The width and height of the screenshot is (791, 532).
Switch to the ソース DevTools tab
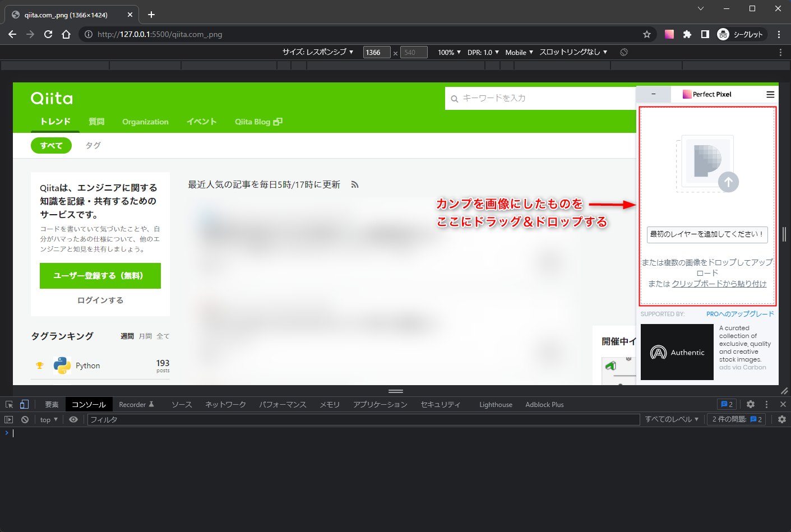click(x=182, y=404)
